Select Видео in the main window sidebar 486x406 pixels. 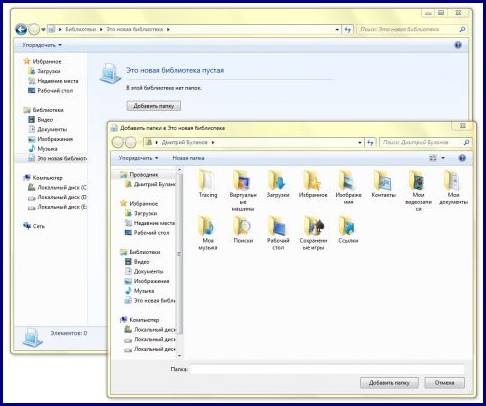coord(40,119)
